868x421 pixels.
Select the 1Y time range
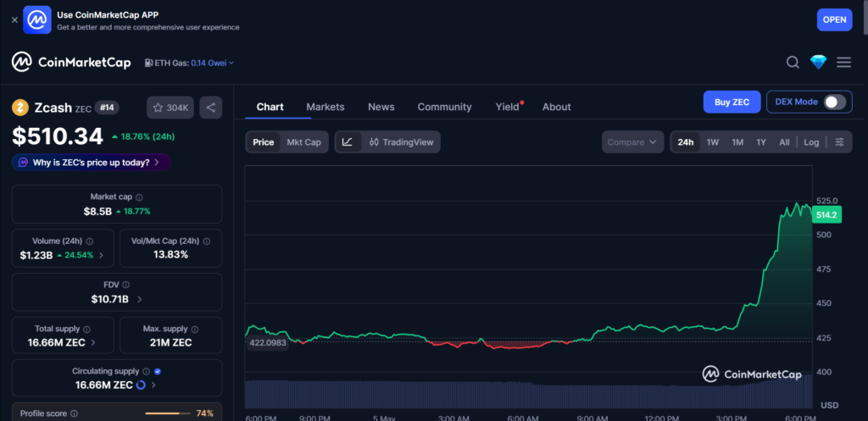tap(761, 142)
